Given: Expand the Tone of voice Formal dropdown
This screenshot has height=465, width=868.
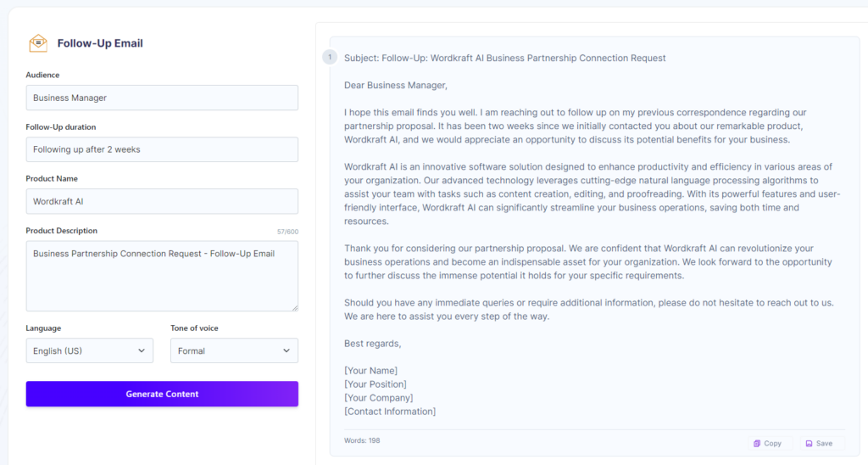Looking at the screenshot, I should (x=234, y=350).
